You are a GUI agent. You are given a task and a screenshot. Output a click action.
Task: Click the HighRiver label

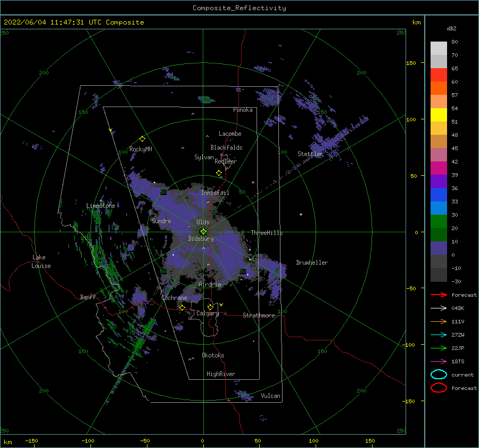221,374
